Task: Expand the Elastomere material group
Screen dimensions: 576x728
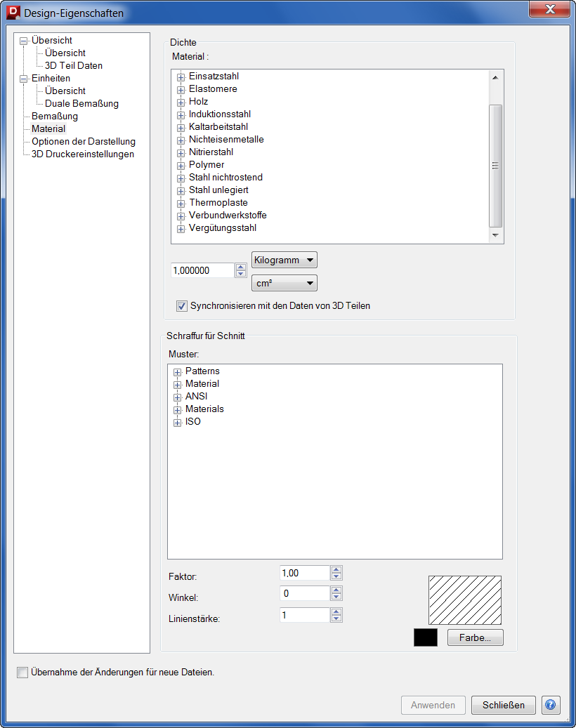Action: coord(181,90)
